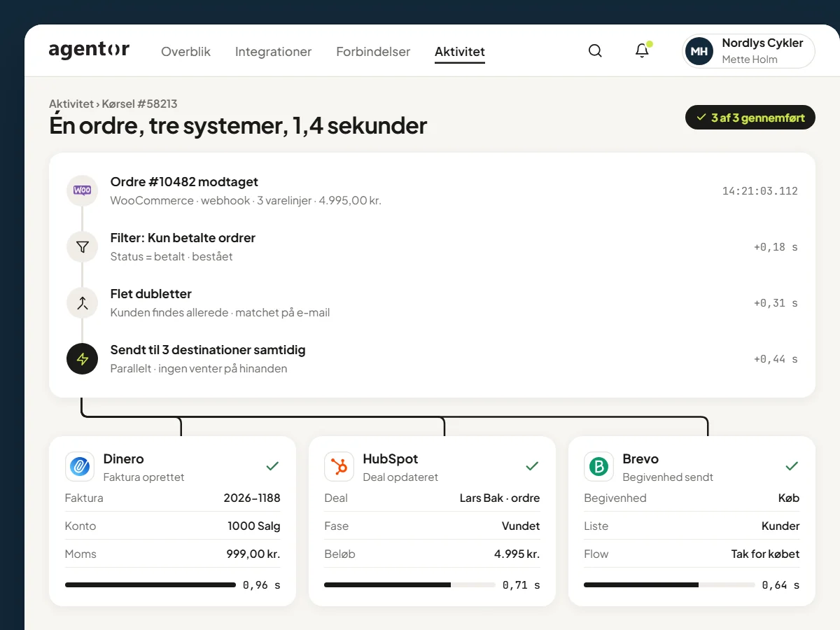Click invoice number 2026-1188
The width and height of the screenshot is (840, 630).
(x=252, y=498)
